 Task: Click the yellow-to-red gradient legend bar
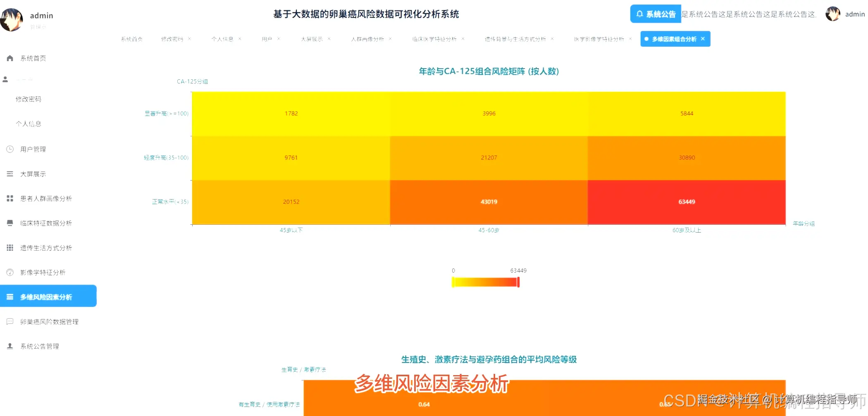tap(486, 282)
